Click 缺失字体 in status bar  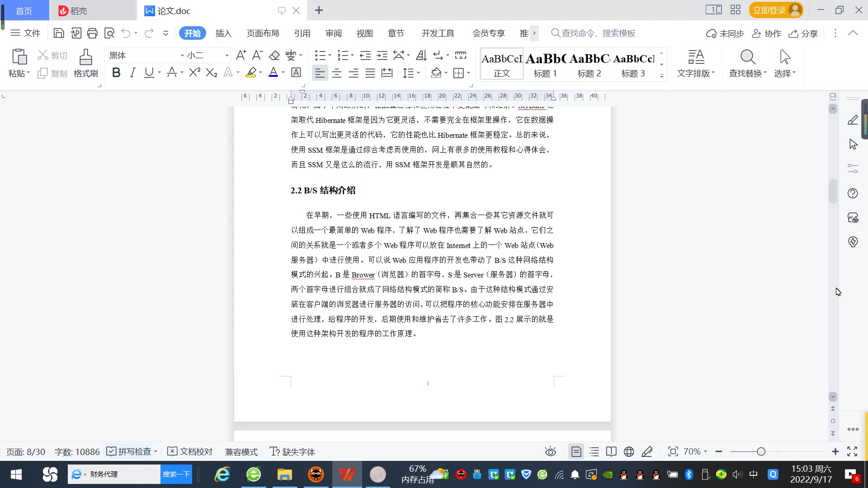pyautogui.click(x=292, y=451)
